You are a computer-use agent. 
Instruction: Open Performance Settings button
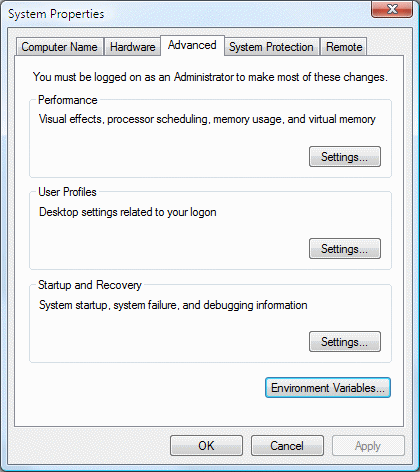tap(345, 156)
